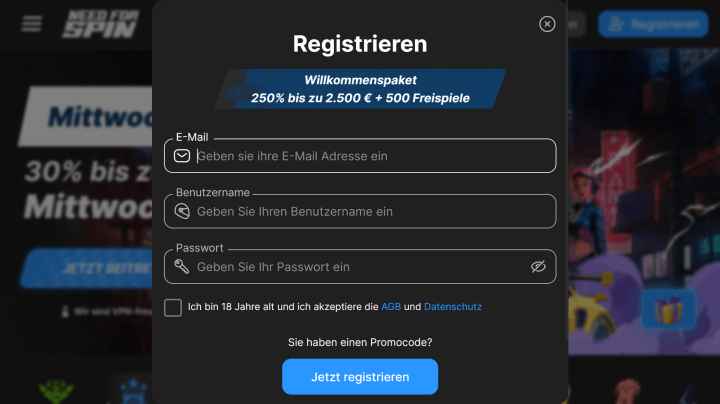Close the Registrieren dialog with X
Viewport: 720px width, 404px height.
547,24
